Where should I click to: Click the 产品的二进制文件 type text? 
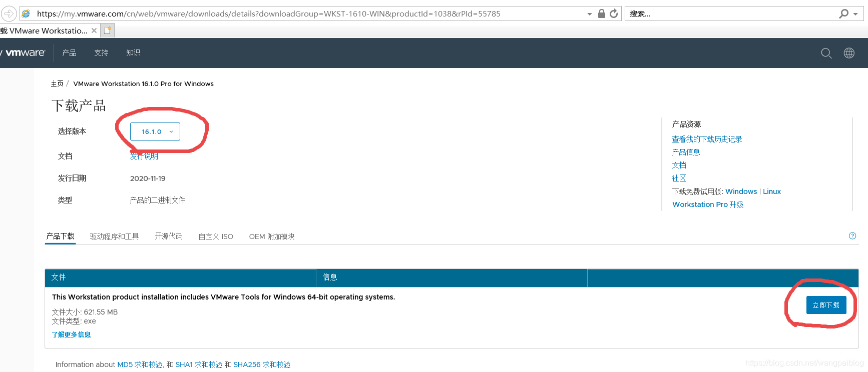coord(158,200)
